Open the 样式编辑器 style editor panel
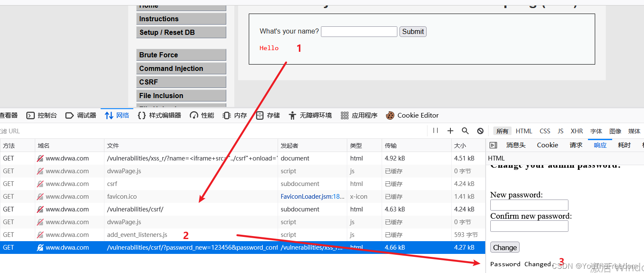Image resolution: width=644 pixels, height=273 pixels. tap(160, 115)
